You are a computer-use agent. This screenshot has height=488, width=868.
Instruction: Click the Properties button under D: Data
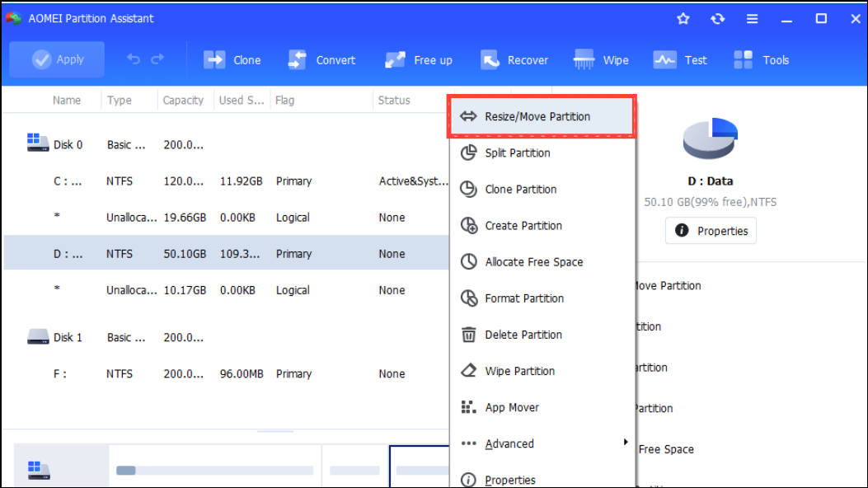click(x=711, y=231)
